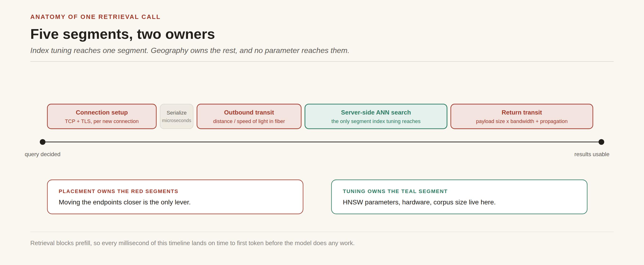This screenshot has height=265, width=644.
Task: Click 'distance / speed of light in fiber' text
Action: (249, 121)
